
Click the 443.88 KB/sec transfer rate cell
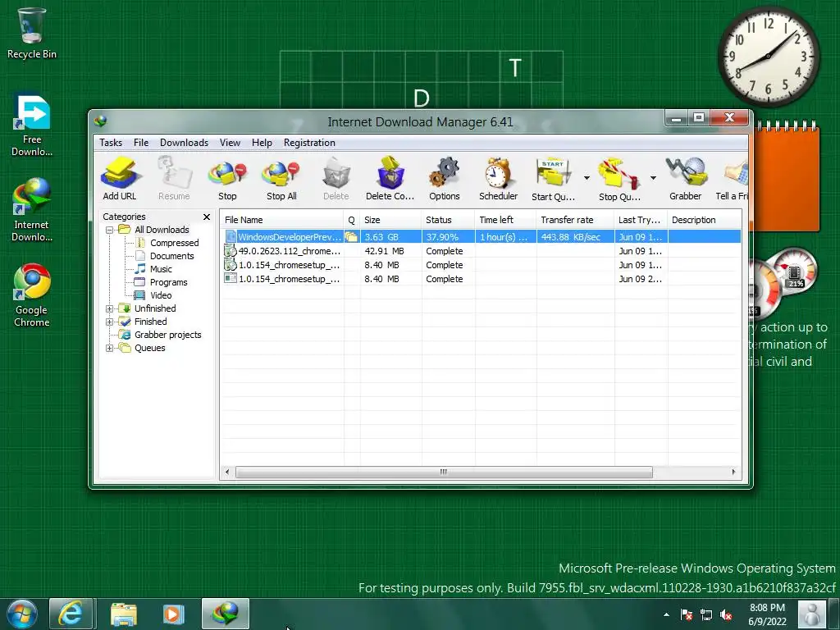pos(571,237)
